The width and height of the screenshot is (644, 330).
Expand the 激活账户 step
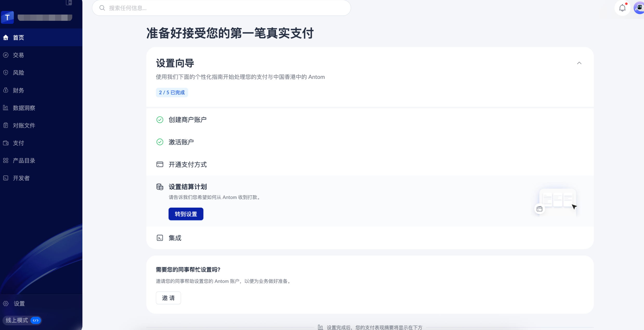tap(370, 142)
